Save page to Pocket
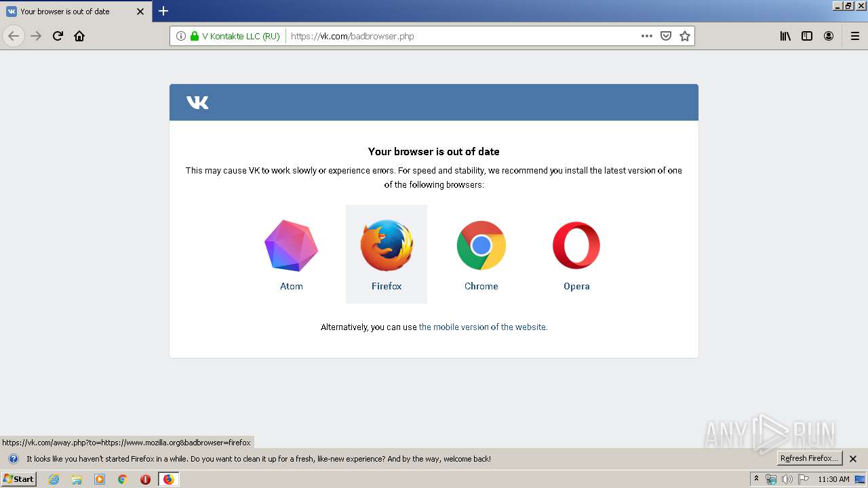868x488 pixels. tap(666, 36)
